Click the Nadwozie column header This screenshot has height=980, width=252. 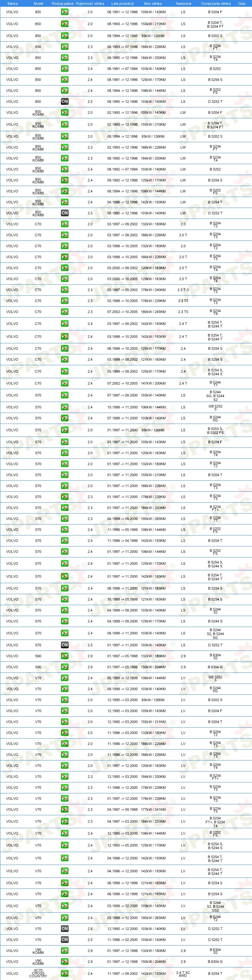184,4
